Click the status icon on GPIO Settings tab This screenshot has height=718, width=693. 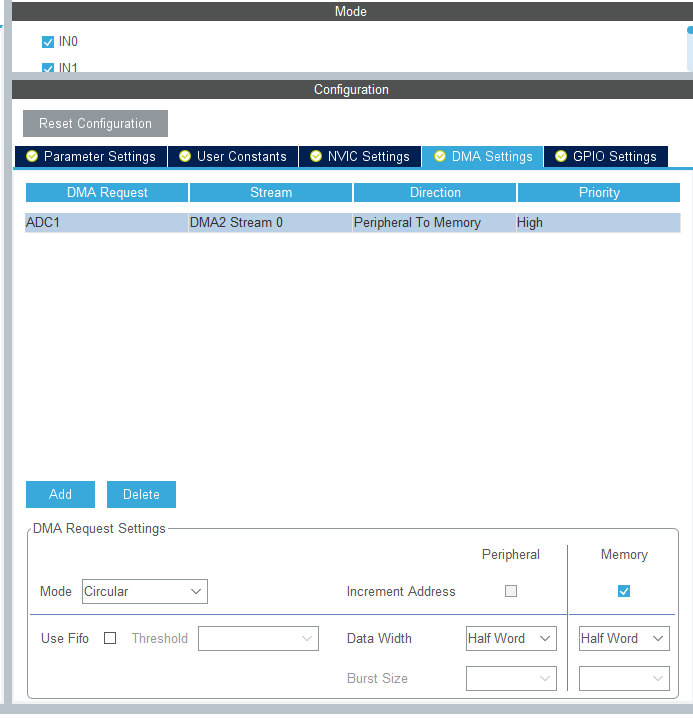click(x=561, y=156)
